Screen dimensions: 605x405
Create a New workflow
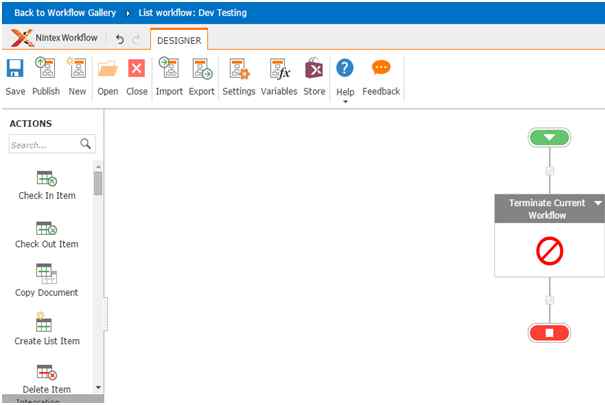click(x=77, y=76)
